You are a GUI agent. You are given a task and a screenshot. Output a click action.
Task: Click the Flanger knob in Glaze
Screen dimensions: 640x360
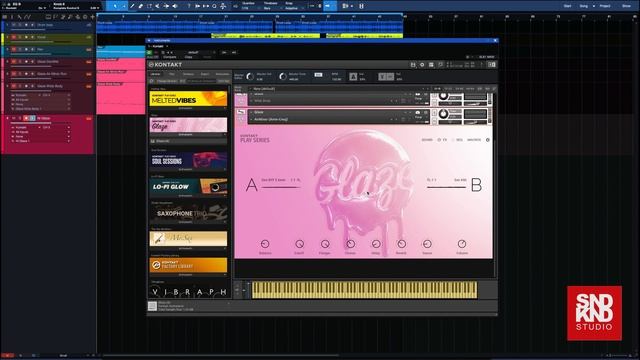click(x=325, y=244)
